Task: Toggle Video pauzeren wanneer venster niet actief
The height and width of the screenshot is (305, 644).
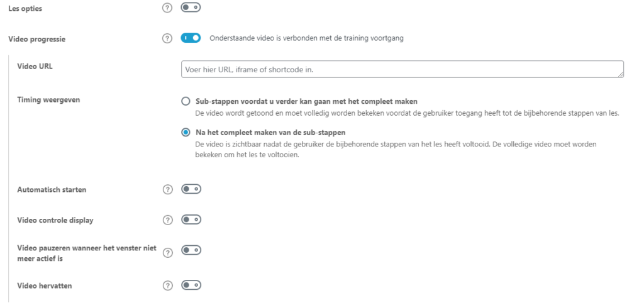Action: tap(191, 250)
